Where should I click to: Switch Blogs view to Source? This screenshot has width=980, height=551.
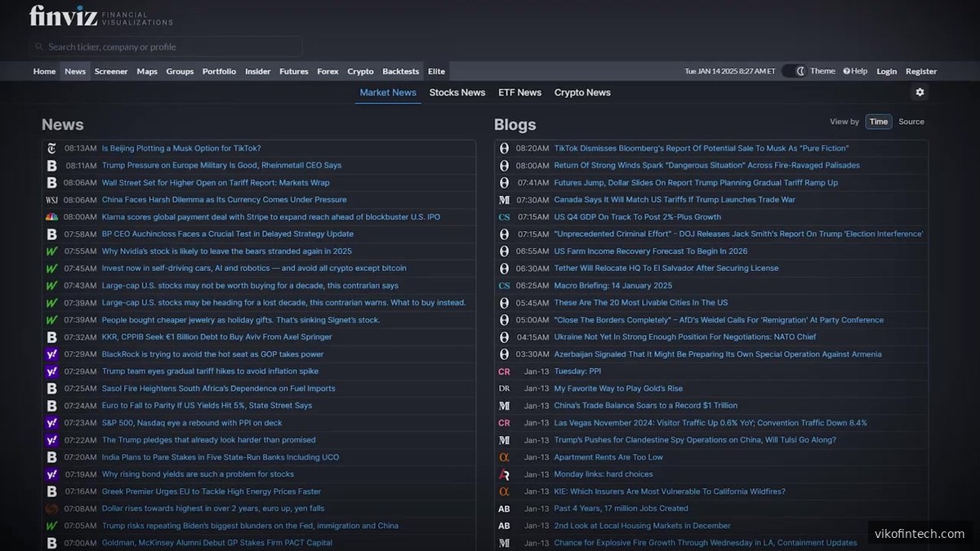(911, 121)
